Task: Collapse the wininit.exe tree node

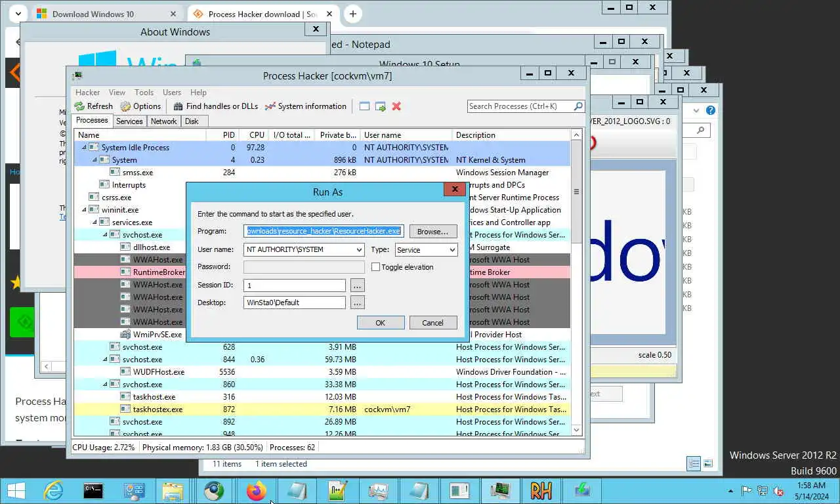Action: click(84, 210)
